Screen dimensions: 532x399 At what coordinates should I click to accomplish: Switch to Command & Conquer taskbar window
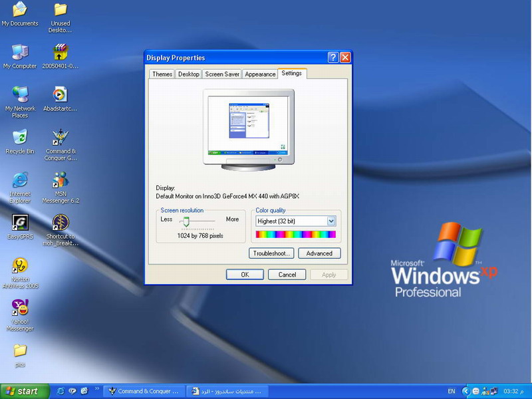pos(144,391)
